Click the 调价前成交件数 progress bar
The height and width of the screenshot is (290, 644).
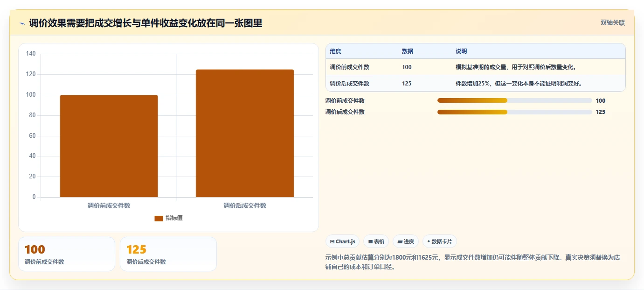click(514, 101)
